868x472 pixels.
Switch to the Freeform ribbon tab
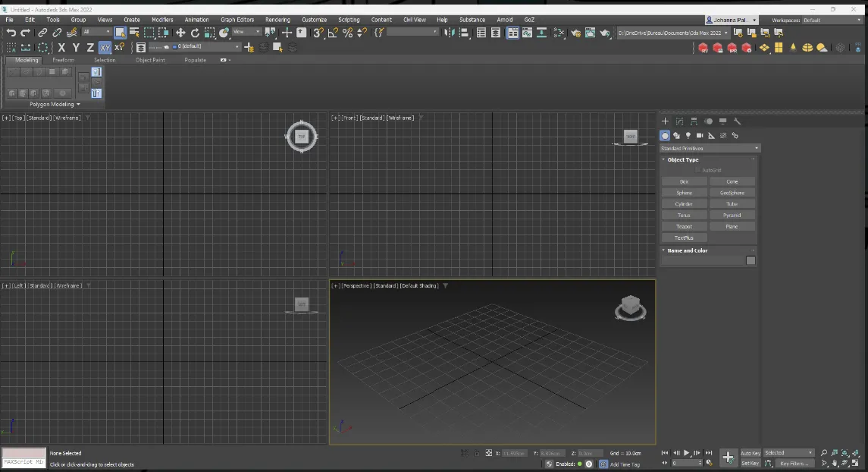coord(63,60)
